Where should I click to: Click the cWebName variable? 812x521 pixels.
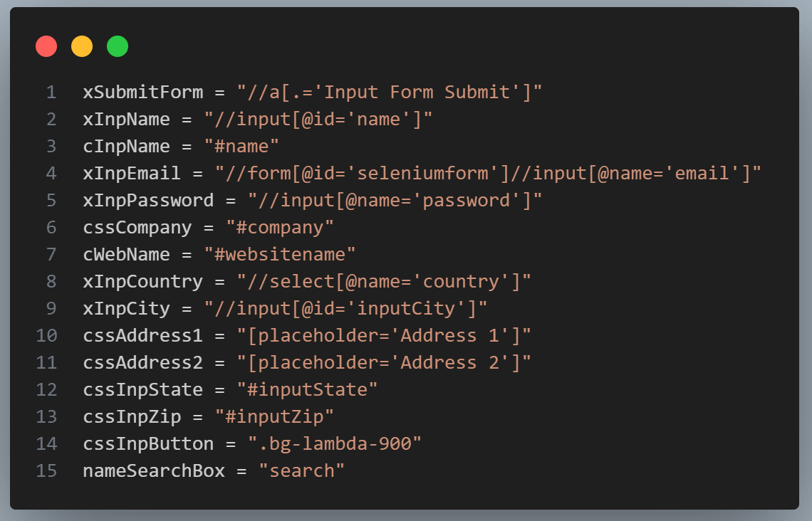click(x=126, y=255)
